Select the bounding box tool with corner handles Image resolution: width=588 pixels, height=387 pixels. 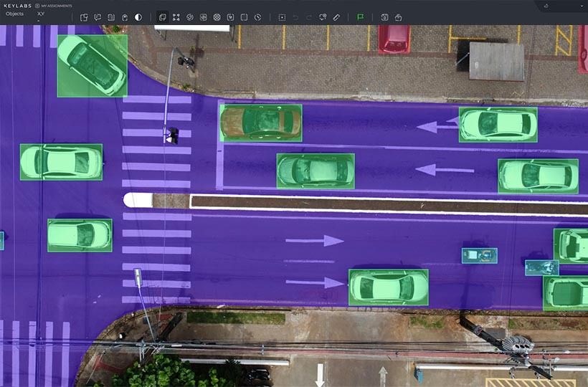coord(176,17)
